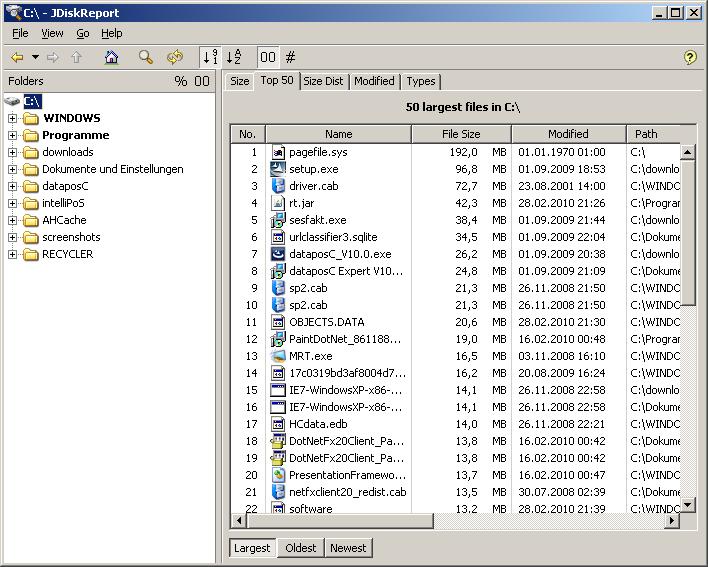Go up one folder level
This screenshot has width=708, height=567.
pos(76,57)
